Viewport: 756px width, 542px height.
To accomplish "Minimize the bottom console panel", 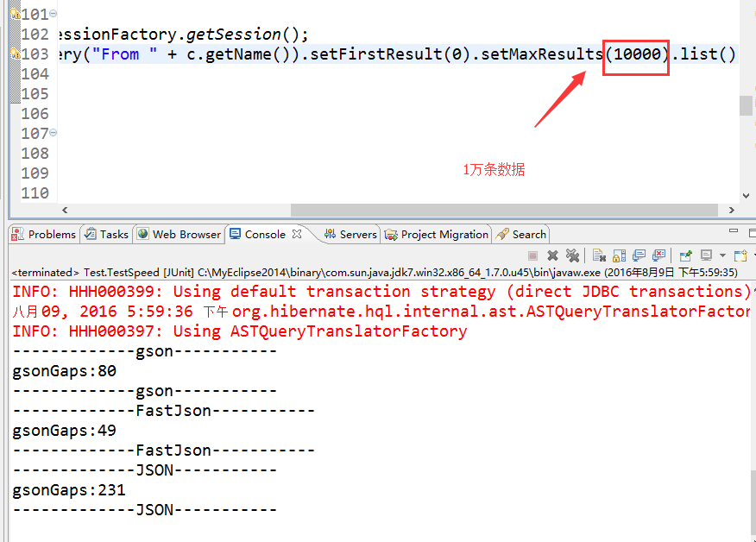I will [x=734, y=231].
